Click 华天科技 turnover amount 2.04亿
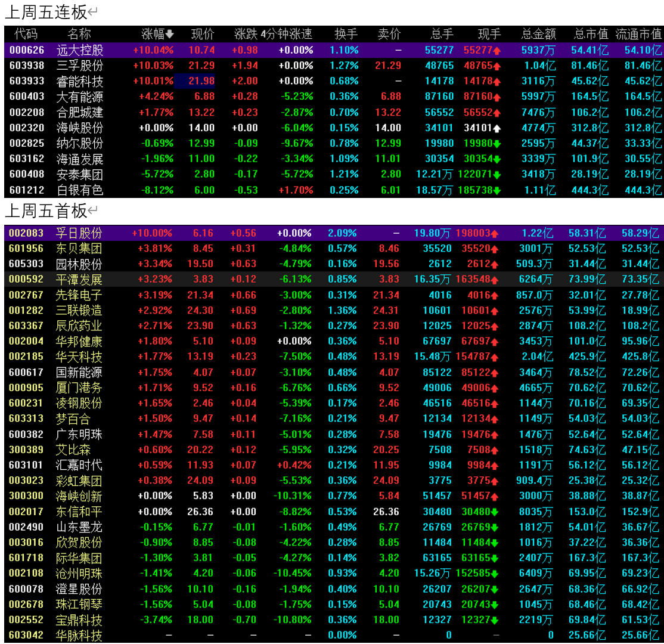 (538, 357)
